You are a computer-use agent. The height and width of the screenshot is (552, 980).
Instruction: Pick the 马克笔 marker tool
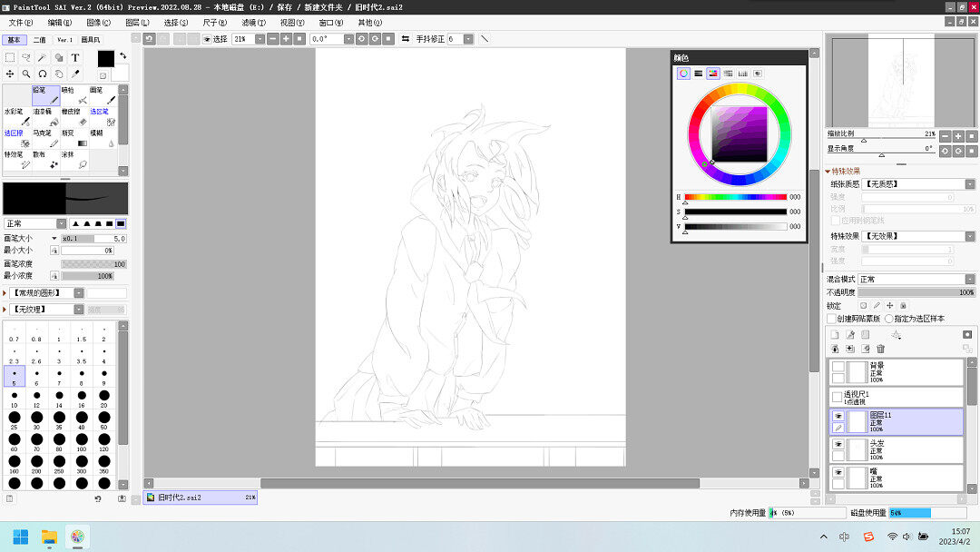[44, 138]
